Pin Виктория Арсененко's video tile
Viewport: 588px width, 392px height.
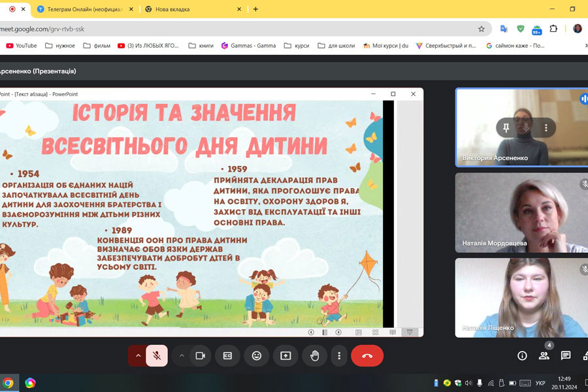point(506,127)
